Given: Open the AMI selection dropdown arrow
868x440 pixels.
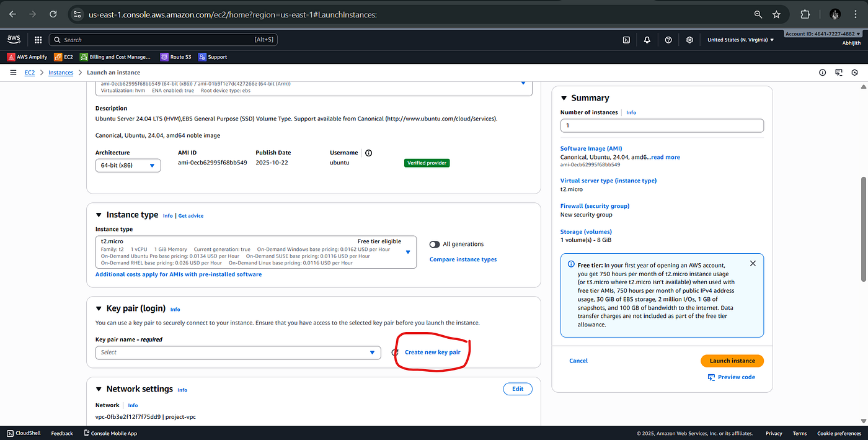Looking at the screenshot, I should click(523, 83).
